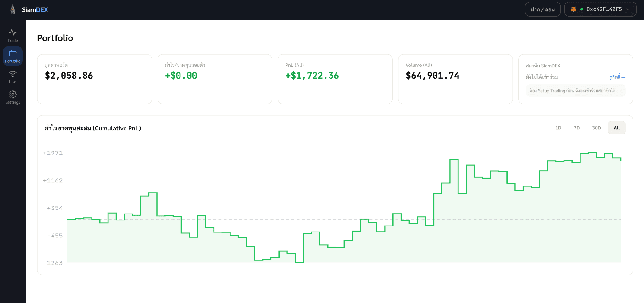Screen dimensions: 644x303
Task: Click the สมาชิก SiamDEX membership label
Action: click(543, 66)
